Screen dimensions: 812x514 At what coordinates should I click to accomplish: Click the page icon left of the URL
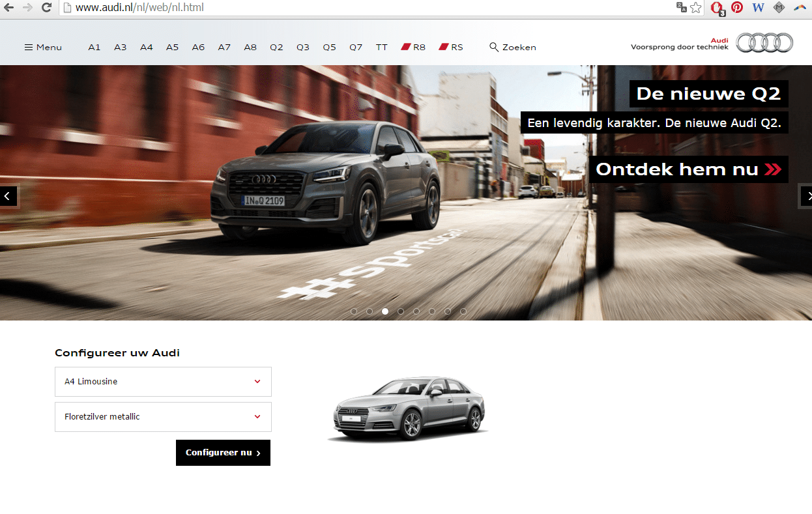click(x=66, y=8)
